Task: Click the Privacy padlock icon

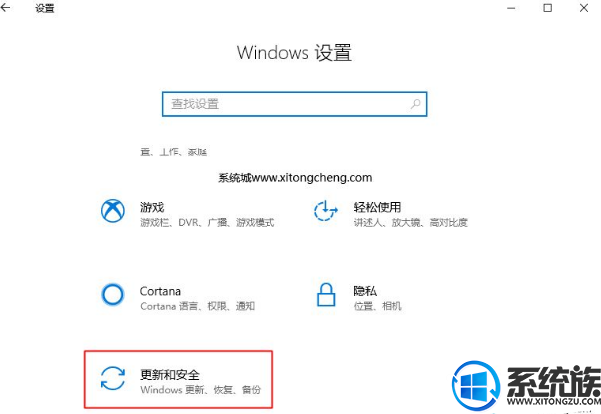Action: [326, 294]
